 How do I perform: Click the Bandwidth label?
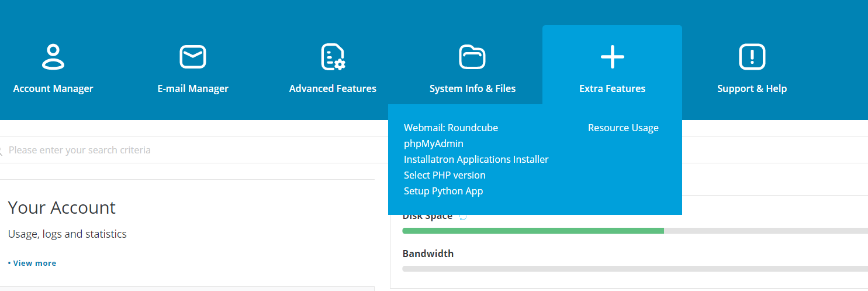coord(428,254)
